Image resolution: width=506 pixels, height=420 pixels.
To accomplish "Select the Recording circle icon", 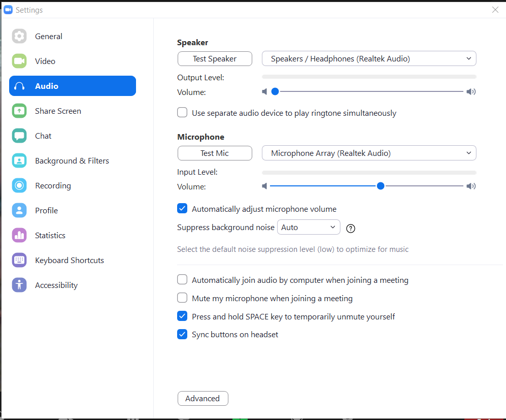I will tap(19, 185).
